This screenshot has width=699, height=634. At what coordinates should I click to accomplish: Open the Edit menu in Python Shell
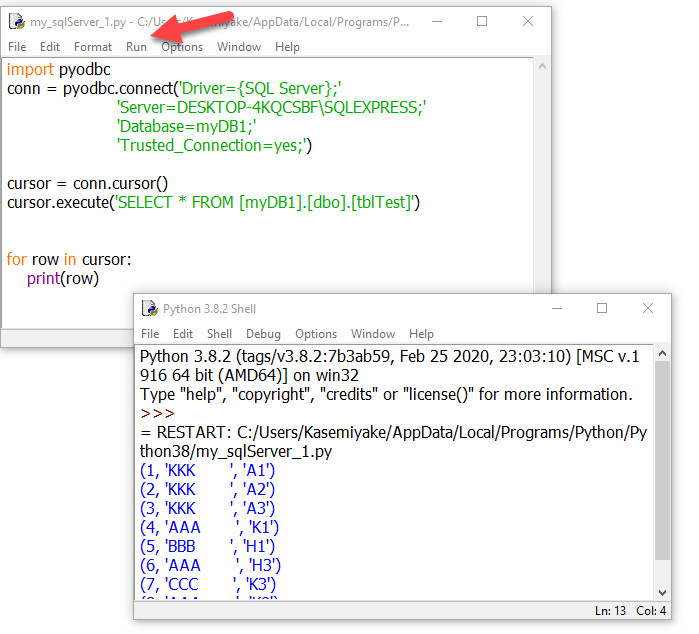click(183, 334)
